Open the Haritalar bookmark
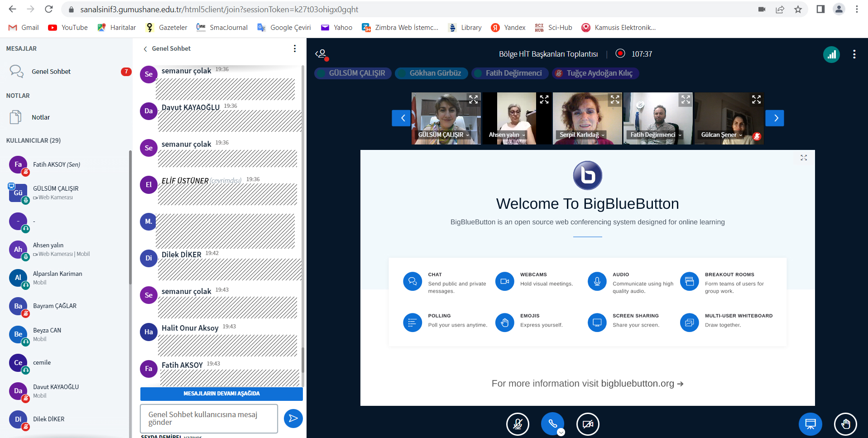The width and height of the screenshot is (868, 438). pyautogui.click(x=116, y=28)
